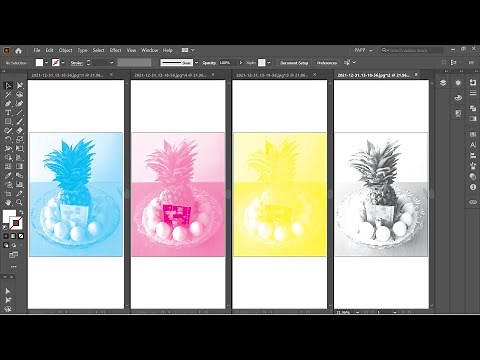Open graphic style dropdown arrow
The image size is (480, 360).
[x=269, y=63]
